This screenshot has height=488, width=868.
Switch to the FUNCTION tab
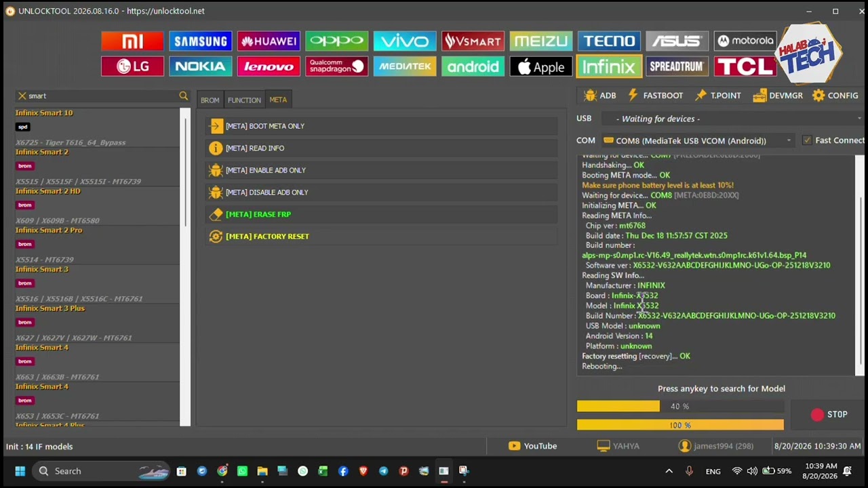tap(244, 100)
